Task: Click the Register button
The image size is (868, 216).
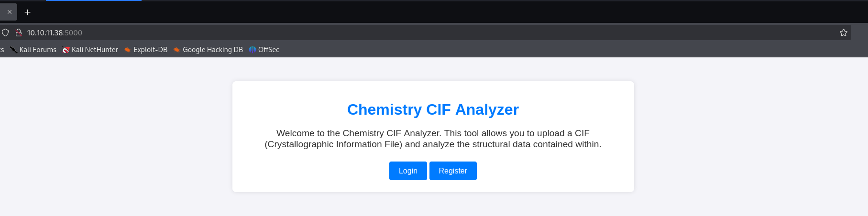Action: [453, 171]
